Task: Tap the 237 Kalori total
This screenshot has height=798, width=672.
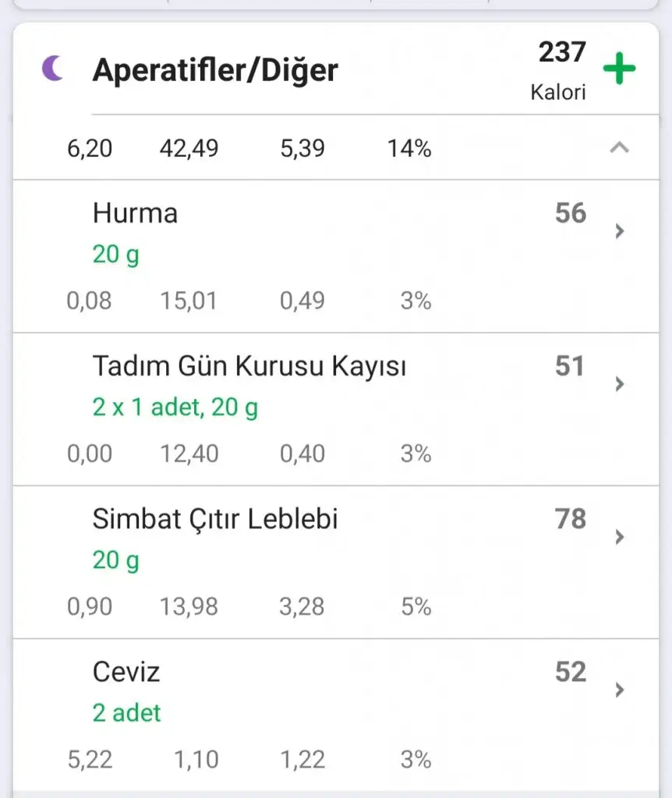Action: tap(561, 70)
